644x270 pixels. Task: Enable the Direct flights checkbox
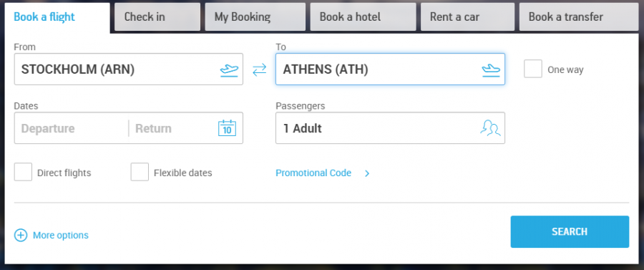pyautogui.click(x=23, y=172)
